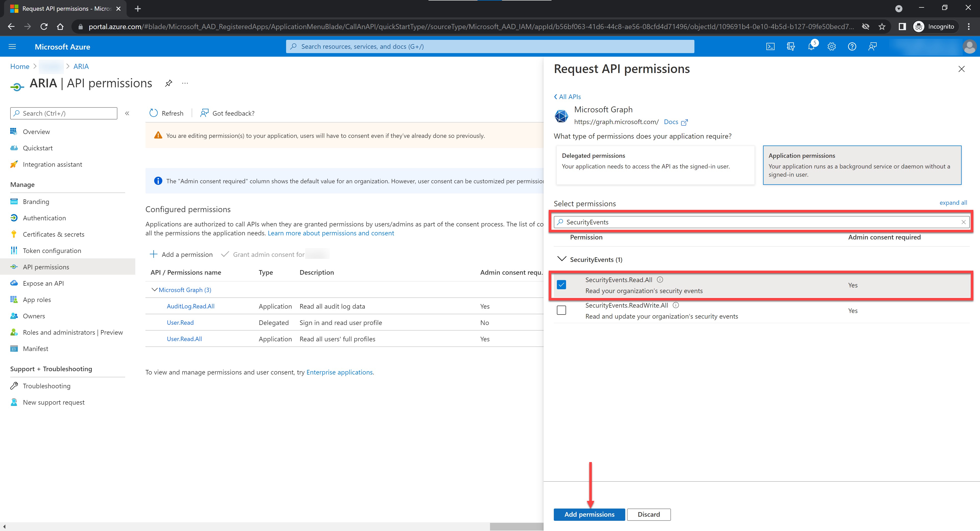Click info icon next to SecurityEvents.Read.All

660,279
